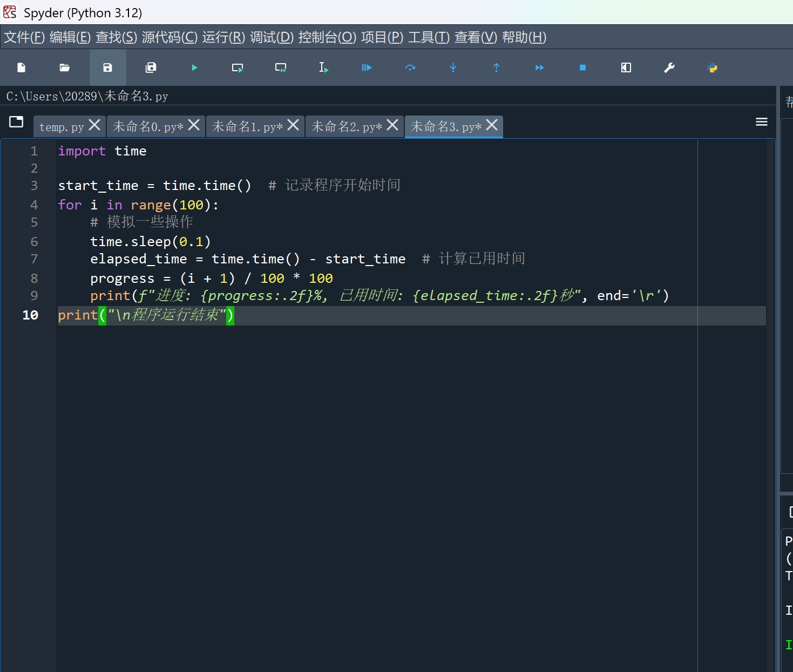793x672 pixels.
Task: Maximize the current pane
Action: pyautogui.click(x=626, y=67)
